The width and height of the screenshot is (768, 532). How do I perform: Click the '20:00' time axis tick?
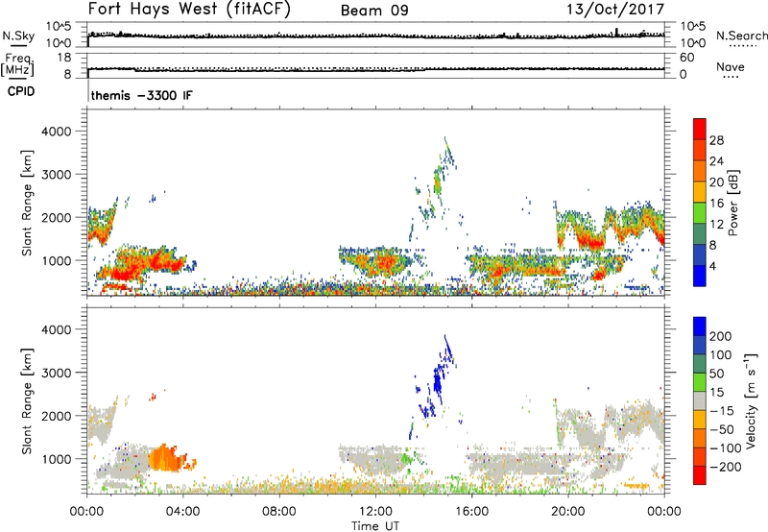click(568, 512)
